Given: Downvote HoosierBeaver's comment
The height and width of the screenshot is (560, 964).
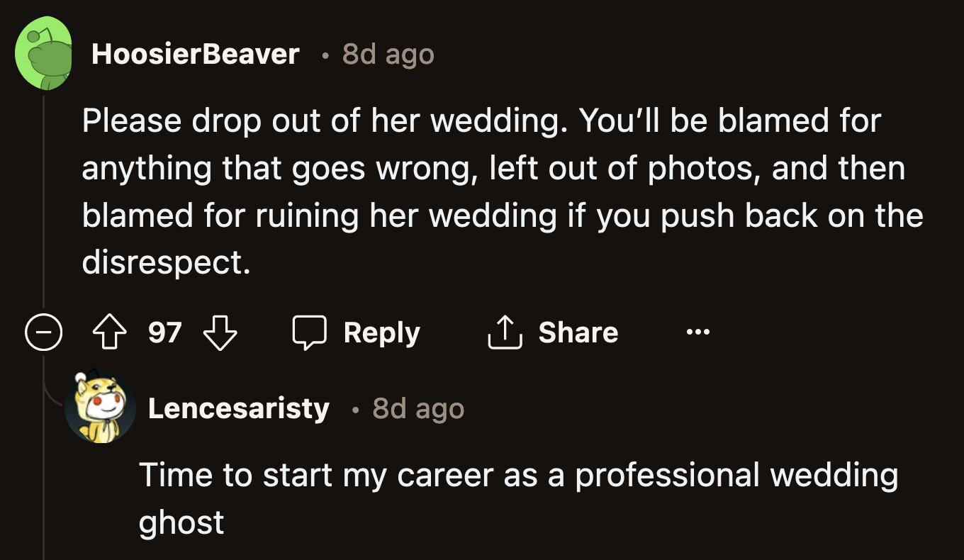Looking at the screenshot, I should click(220, 332).
